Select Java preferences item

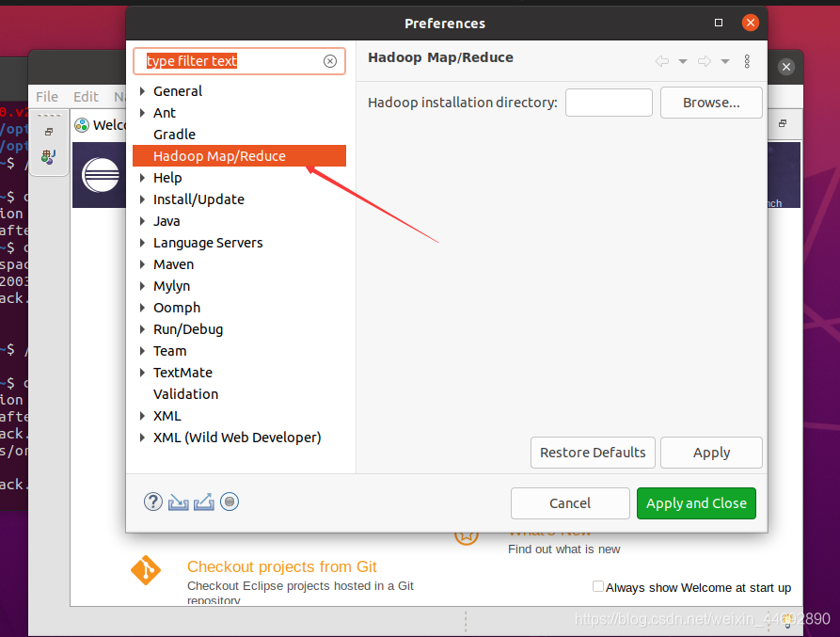point(166,221)
